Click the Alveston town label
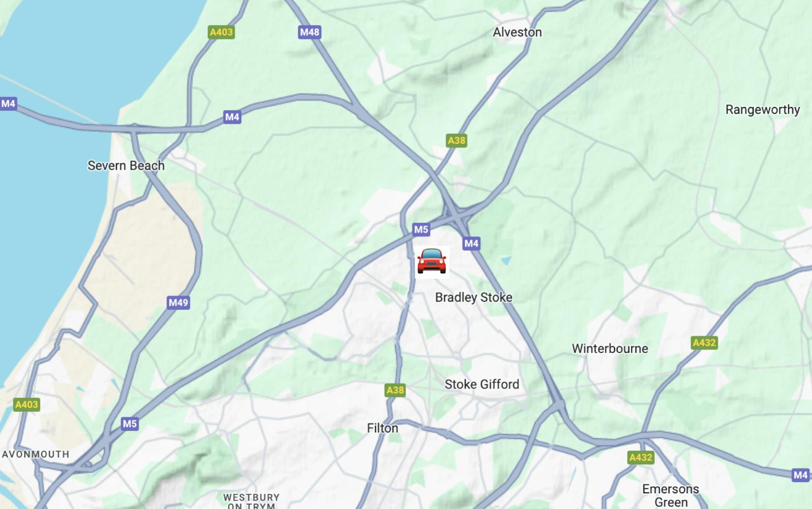The image size is (812, 509). pos(517,32)
